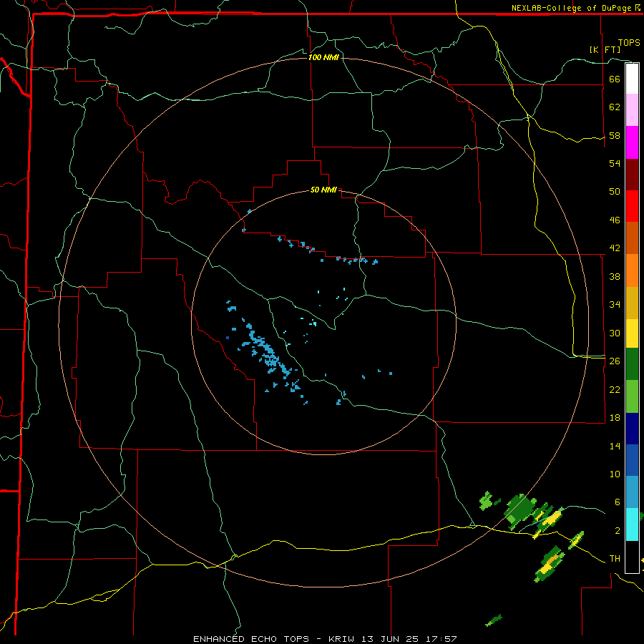Click the 13 JUN 25 date text
The image size is (644, 644).
pos(391,639)
